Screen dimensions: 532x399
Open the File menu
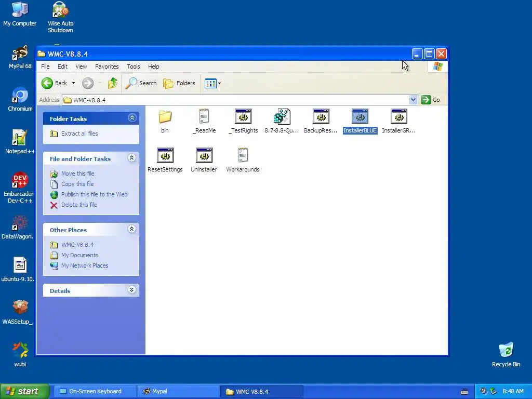45,66
